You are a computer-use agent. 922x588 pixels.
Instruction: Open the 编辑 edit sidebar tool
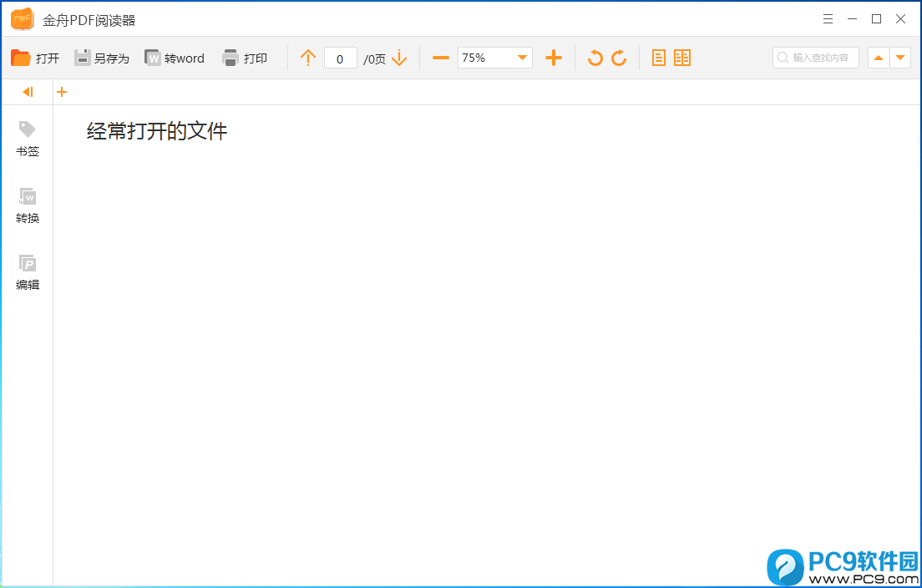pyautogui.click(x=27, y=272)
